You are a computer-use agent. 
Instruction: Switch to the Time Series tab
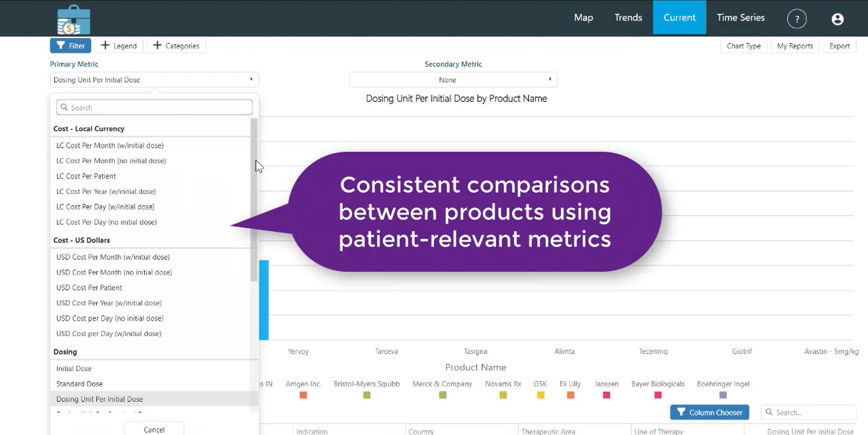coord(740,18)
